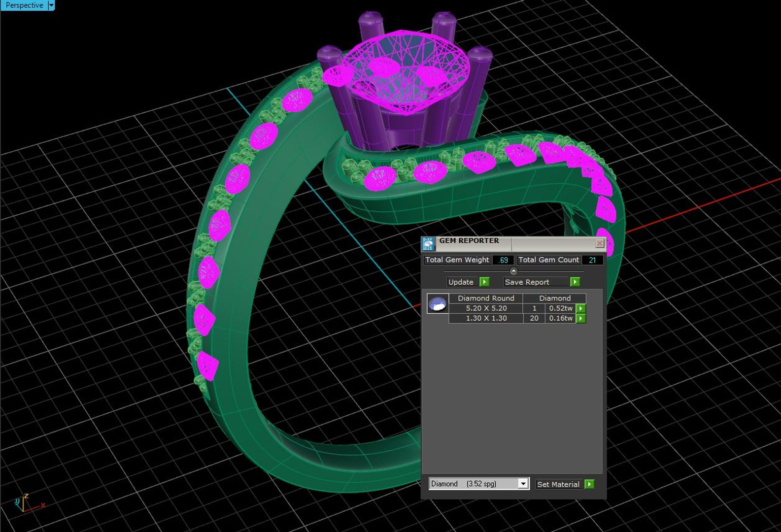The width and height of the screenshot is (781, 532).
Task: Click the Total Gem Count value 21
Action: pos(592,260)
